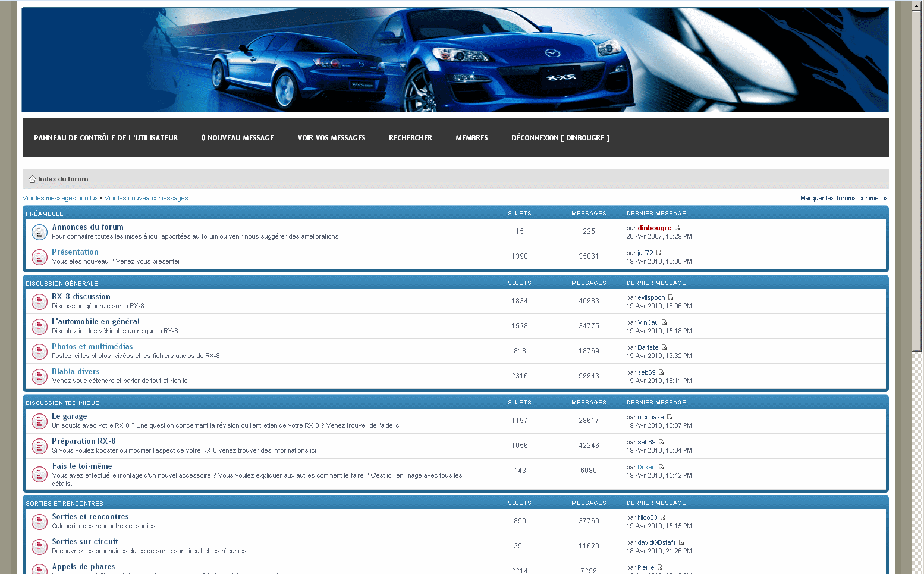The width and height of the screenshot is (924, 574).
Task: Click the home icon beside Index du forum
Action: (x=32, y=179)
